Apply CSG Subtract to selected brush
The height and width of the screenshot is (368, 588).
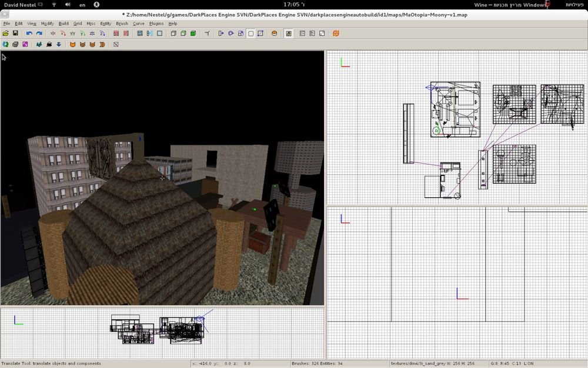pos(140,34)
